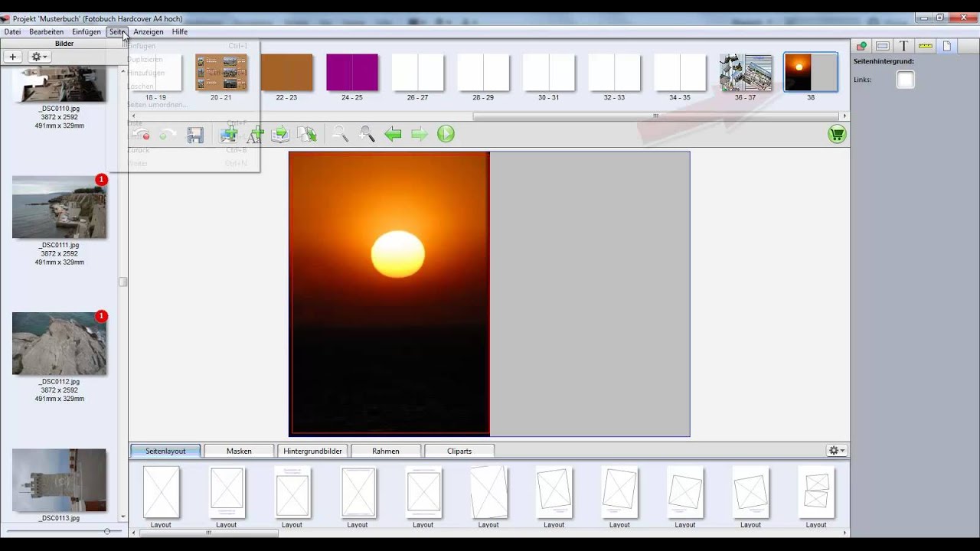Image resolution: width=980 pixels, height=551 pixels.
Task: Switch to the Cliparts tab
Action: (x=459, y=451)
